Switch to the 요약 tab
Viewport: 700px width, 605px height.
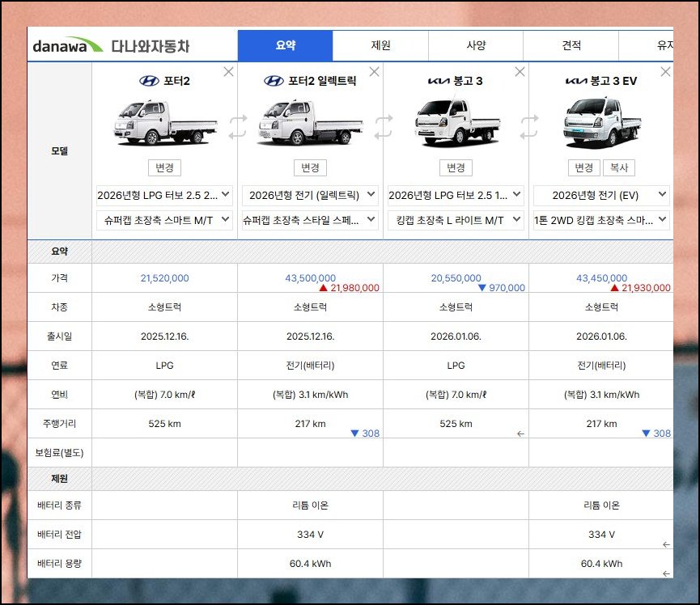pyautogui.click(x=286, y=45)
